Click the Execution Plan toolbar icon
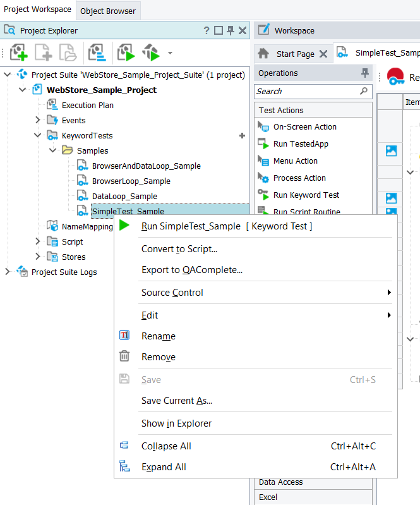420x505 pixels. 97,52
